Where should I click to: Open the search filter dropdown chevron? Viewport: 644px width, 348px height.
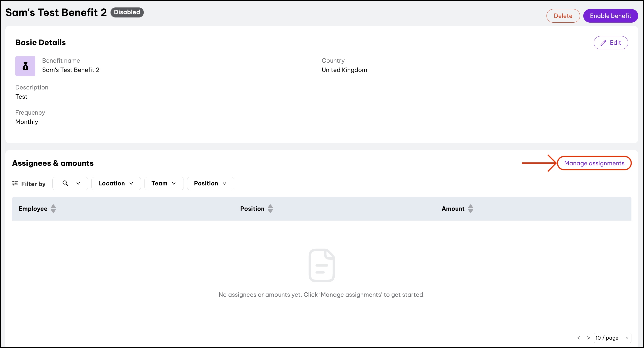point(78,183)
